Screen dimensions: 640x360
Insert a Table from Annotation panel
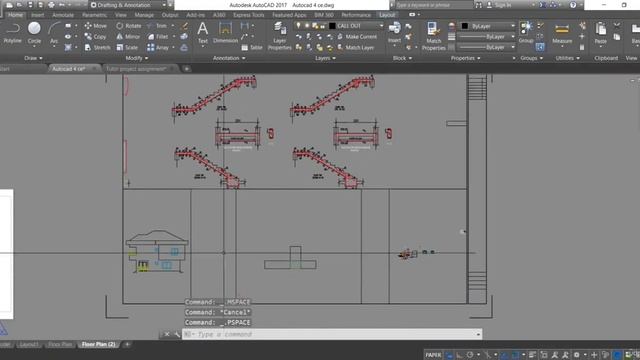coord(252,48)
